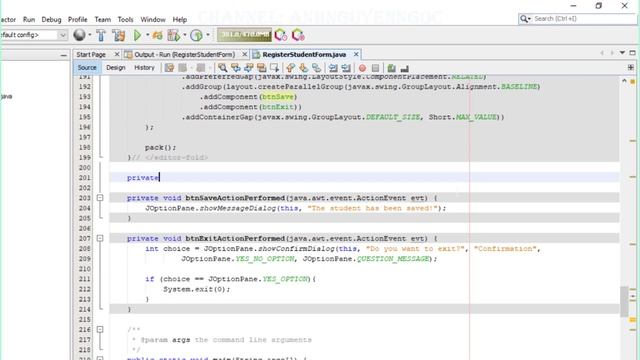Click the Profile Project icon
This screenshot has width=640, height=360.
click(173, 36)
